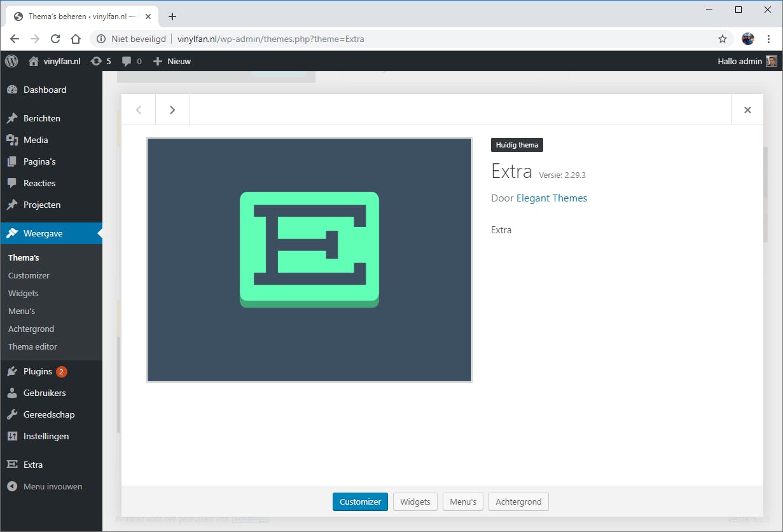Click the blue Customizer button
The height and width of the screenshot is (532, 783).
point(360,501)
